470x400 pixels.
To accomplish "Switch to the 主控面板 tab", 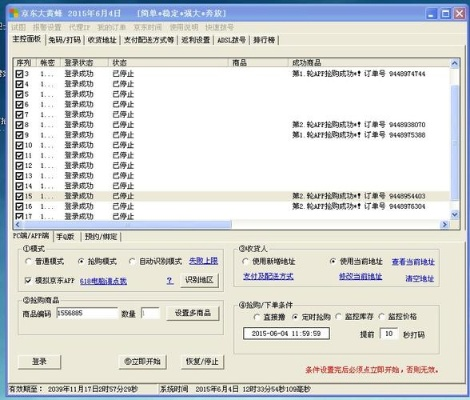I will [x=27, y=39].
